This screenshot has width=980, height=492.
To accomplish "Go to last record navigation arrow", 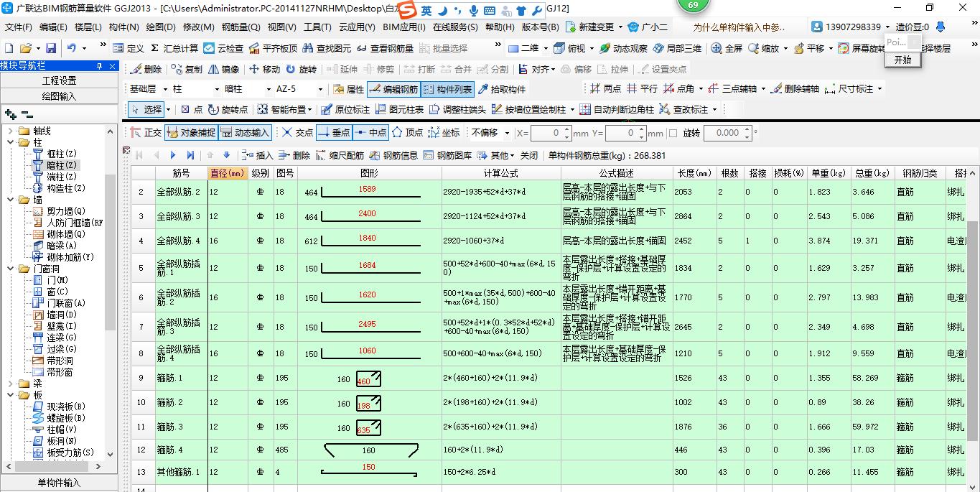I will [190, 155].
